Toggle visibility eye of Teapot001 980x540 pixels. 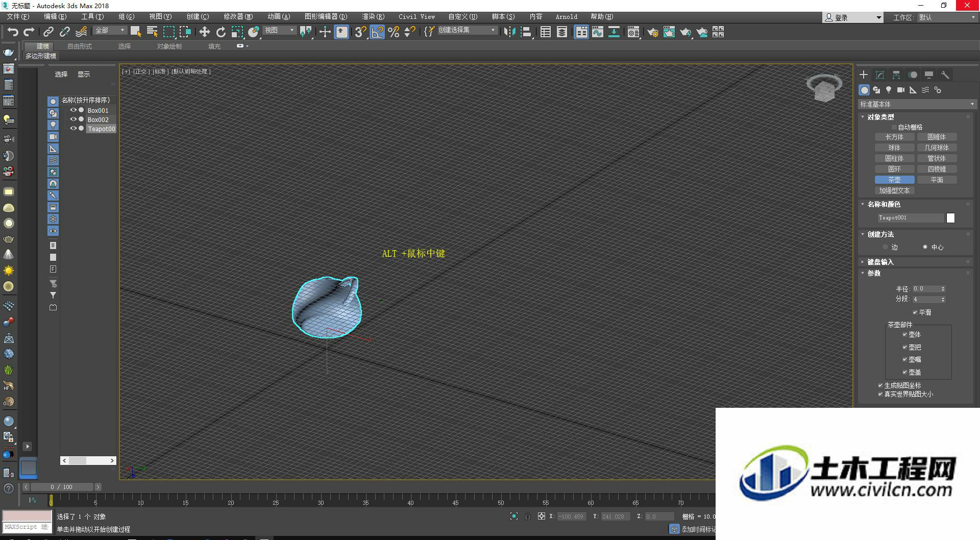[73, 129]
